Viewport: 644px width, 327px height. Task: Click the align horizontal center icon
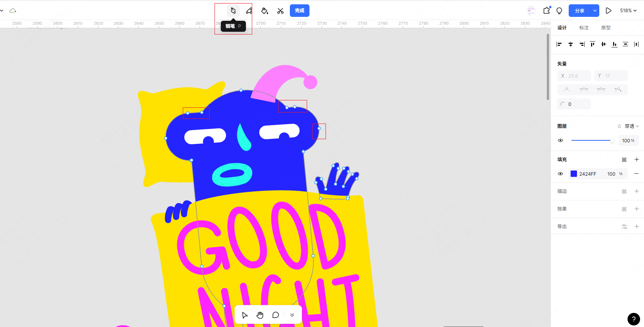pos(571,44)
